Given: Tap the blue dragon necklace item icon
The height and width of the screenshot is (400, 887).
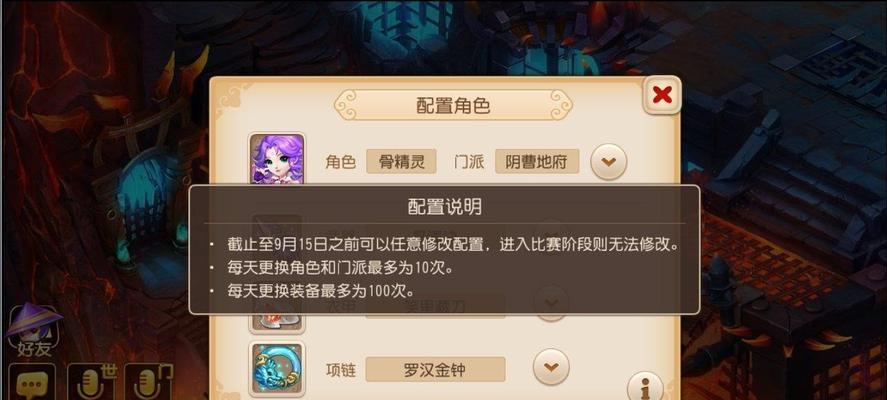Looking at the screenshot, I should pos(277,369).
